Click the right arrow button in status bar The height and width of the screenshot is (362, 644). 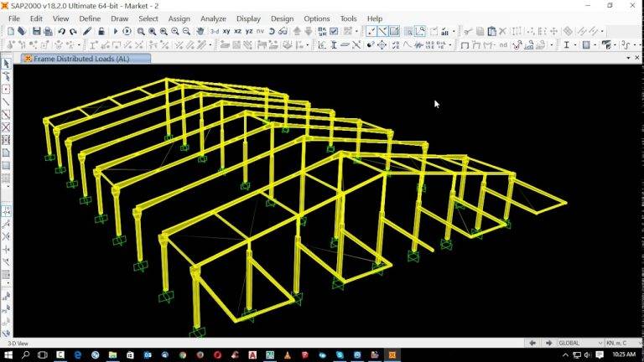coord(548,343)
